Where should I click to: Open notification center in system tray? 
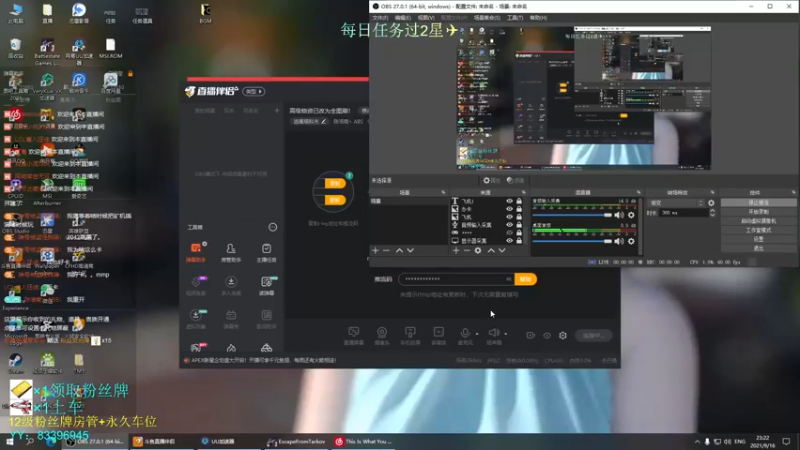click(786, 441)
